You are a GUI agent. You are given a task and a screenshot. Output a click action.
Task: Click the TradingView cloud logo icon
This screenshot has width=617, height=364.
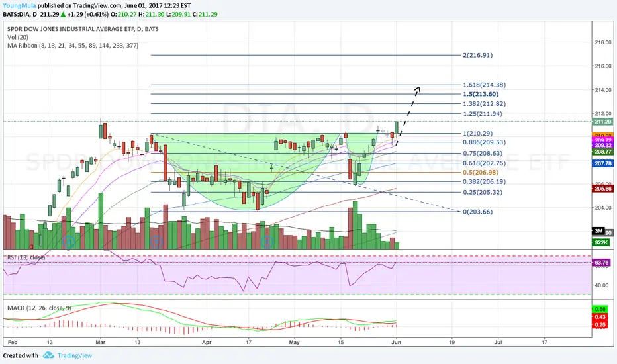[48, 355]
